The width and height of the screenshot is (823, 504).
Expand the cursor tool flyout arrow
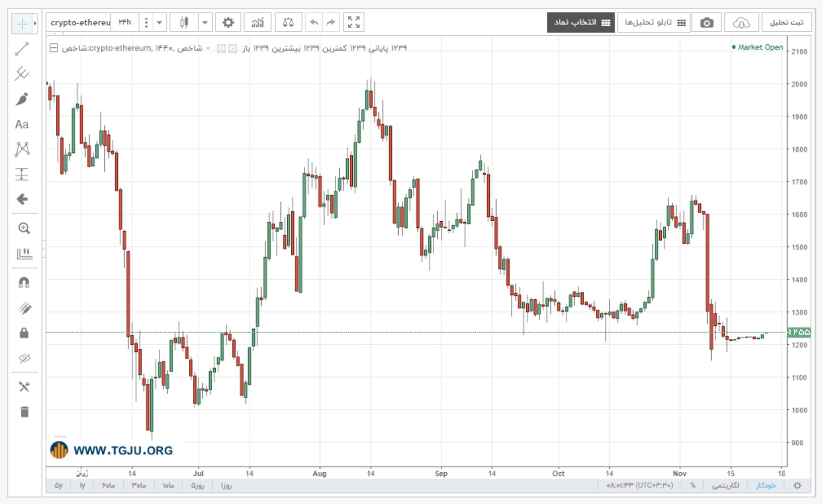[35, 23]
